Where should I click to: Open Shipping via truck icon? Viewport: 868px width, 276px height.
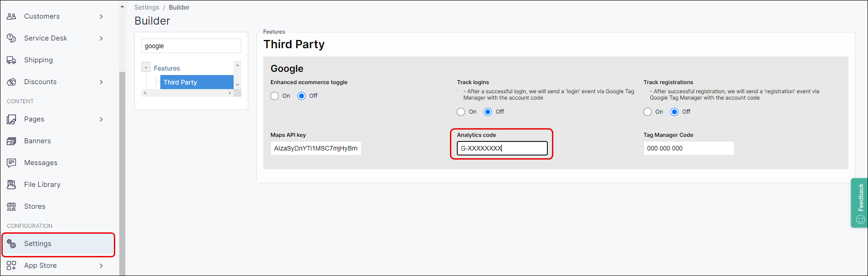coord(11,60)
